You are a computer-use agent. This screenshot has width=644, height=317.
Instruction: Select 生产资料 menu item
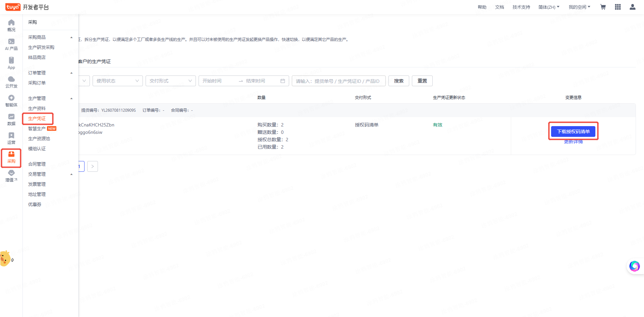click(x=37, y=108)
